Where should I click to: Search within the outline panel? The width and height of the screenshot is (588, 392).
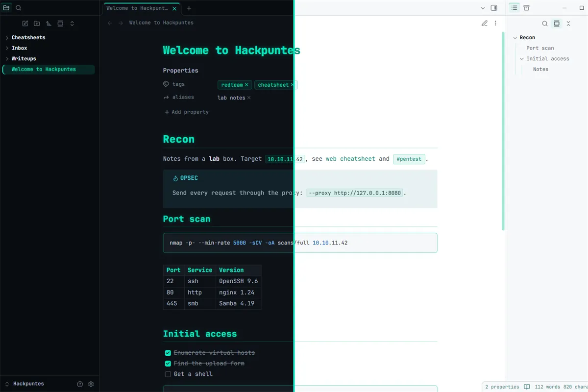(545, 24)
